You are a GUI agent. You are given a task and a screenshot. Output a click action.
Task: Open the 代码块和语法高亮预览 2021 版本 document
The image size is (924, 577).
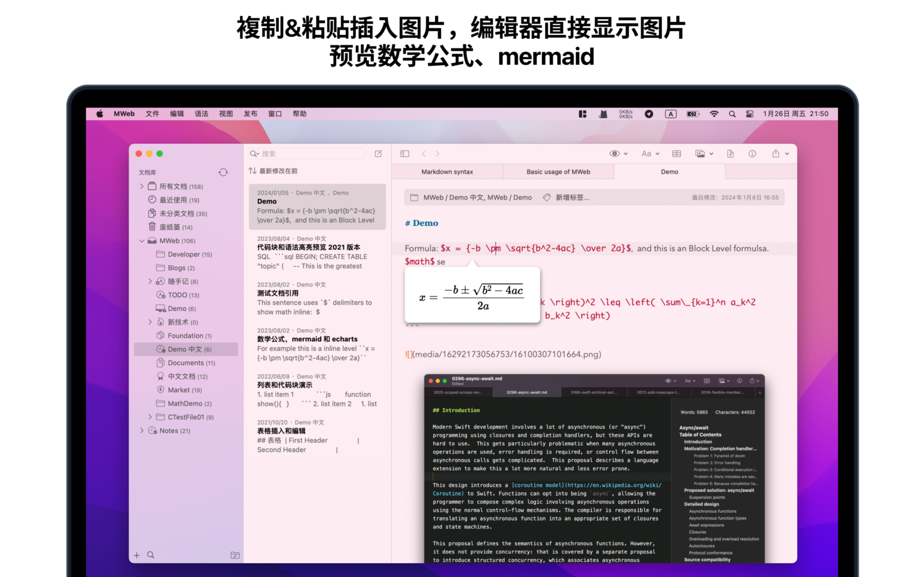click(309, 247)
